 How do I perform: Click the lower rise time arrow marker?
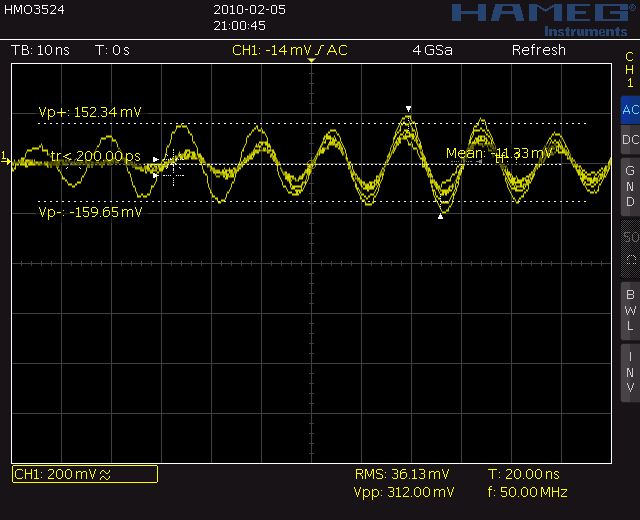156,176
